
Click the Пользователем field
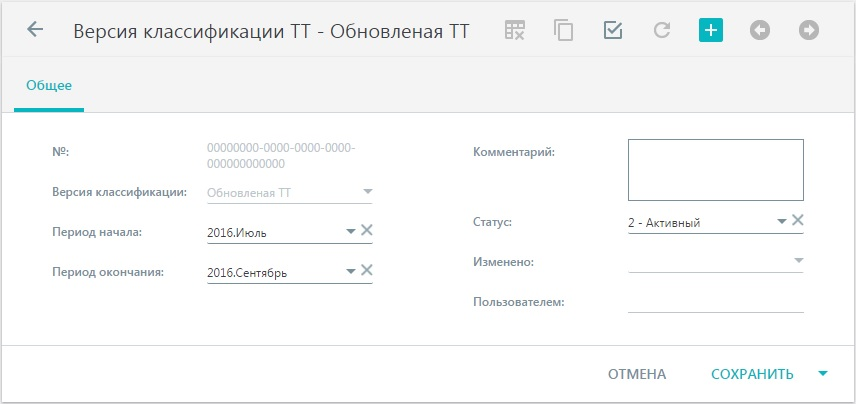click(x=716, y=302)
